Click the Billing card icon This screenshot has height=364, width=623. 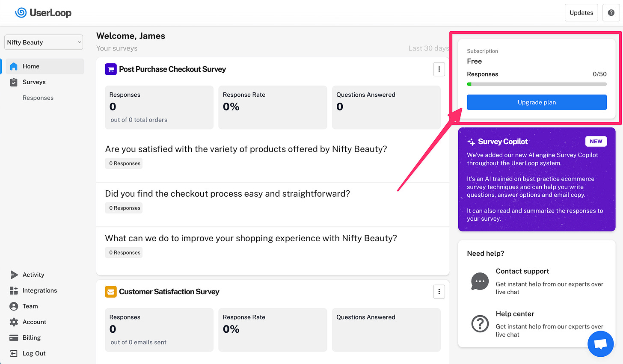[14, 338]
